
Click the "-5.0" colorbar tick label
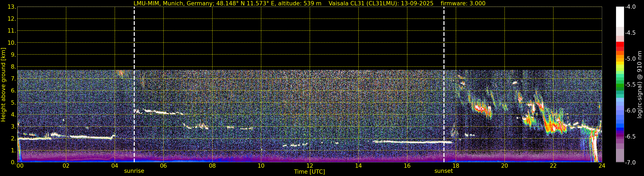click(630, 59)
